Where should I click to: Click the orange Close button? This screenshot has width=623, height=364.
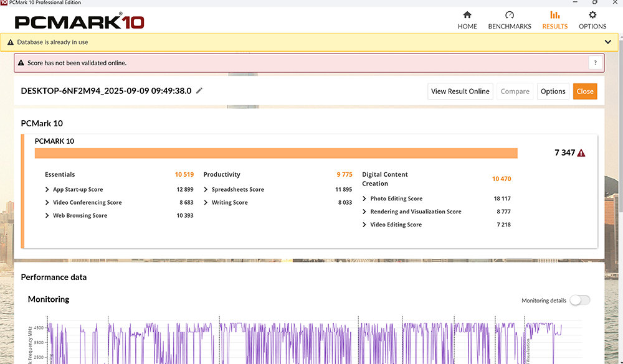point(585,91)
